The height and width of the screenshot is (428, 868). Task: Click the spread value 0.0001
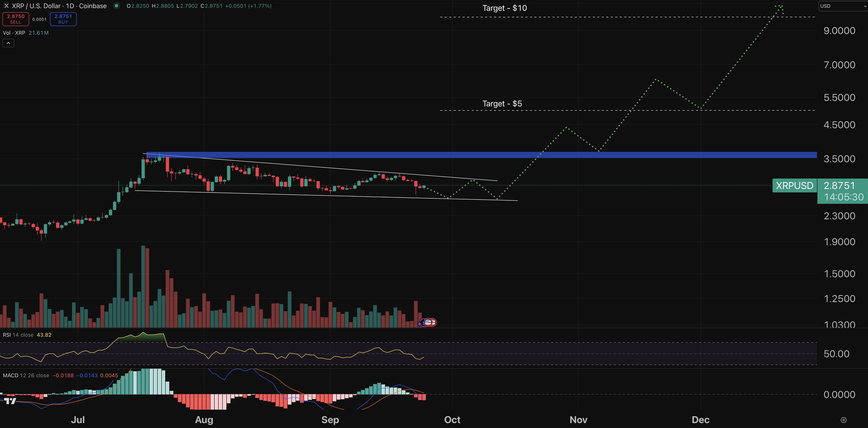39,19
